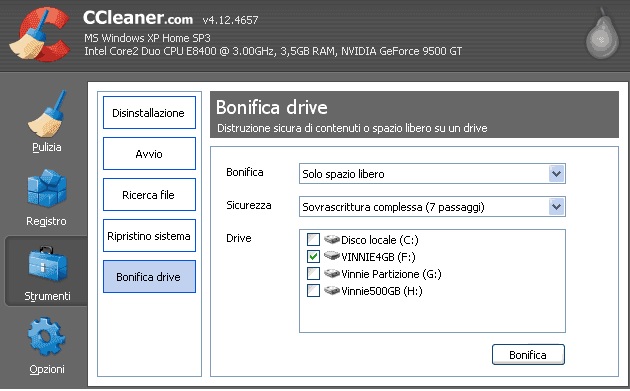Image resolution: width=630 pixels, height=391 pixels.
Task: Click the CCleaner logo icon
Action: point(39,35)
